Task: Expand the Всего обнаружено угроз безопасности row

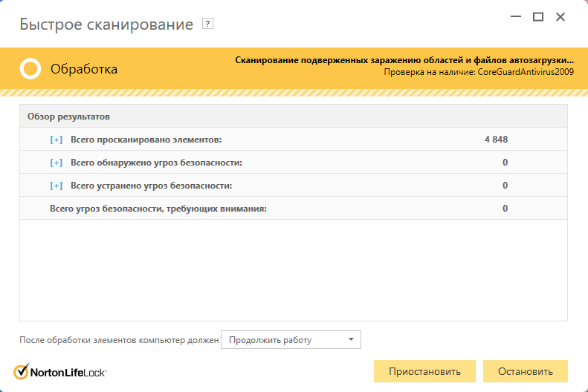Action: (x=56, y=163)
